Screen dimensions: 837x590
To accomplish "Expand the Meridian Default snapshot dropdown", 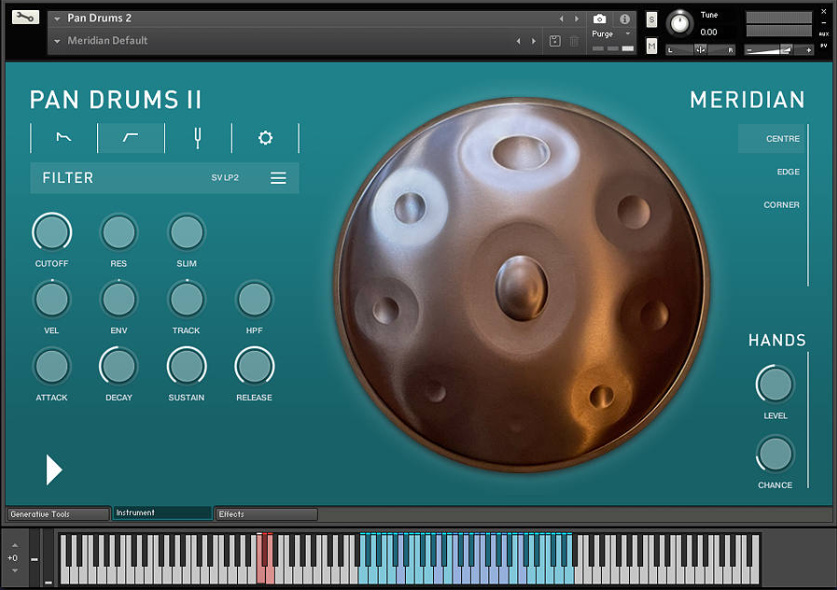I will click(x=57, y=41).
